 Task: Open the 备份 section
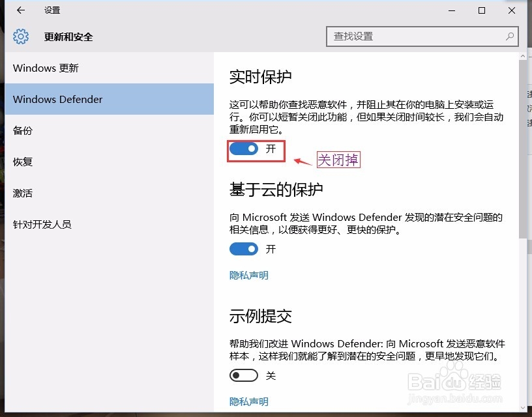[110, 130]
